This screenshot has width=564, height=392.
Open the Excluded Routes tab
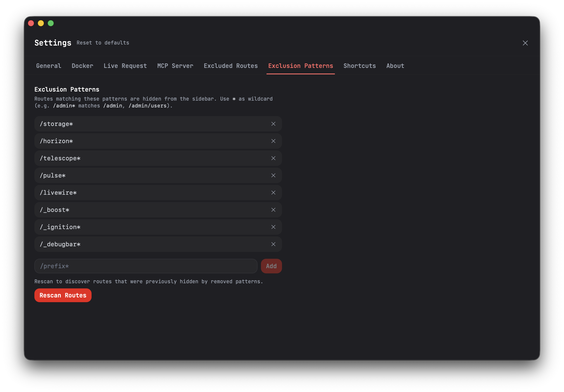230,66
